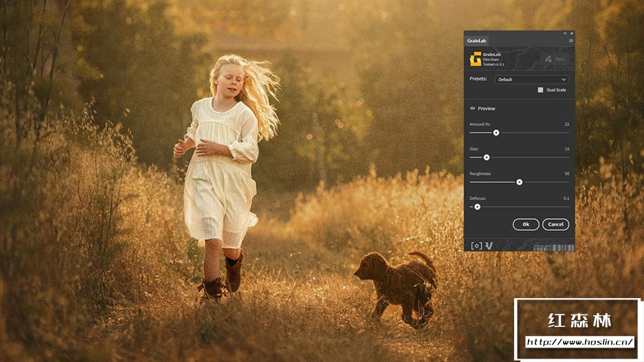This screenshot has height=362, width=644.
Task: Click the V logo icon in footer
Action: [489, 245]
